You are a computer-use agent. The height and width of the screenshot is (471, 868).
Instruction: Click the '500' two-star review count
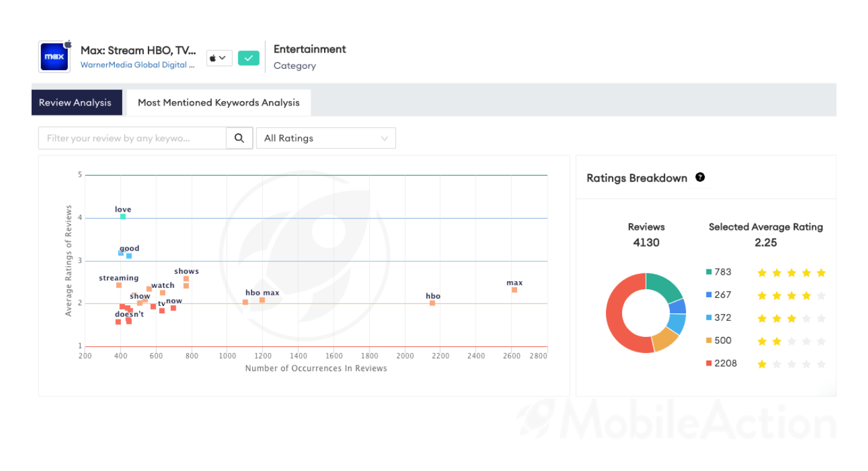coord(723,341)
